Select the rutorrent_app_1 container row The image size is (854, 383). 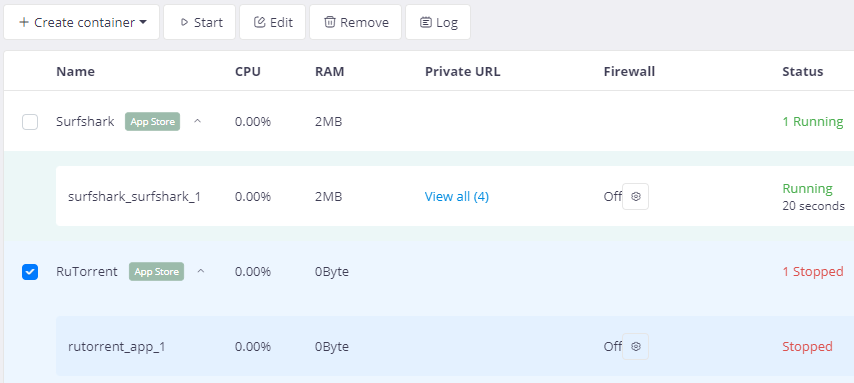tap(455, 346)
